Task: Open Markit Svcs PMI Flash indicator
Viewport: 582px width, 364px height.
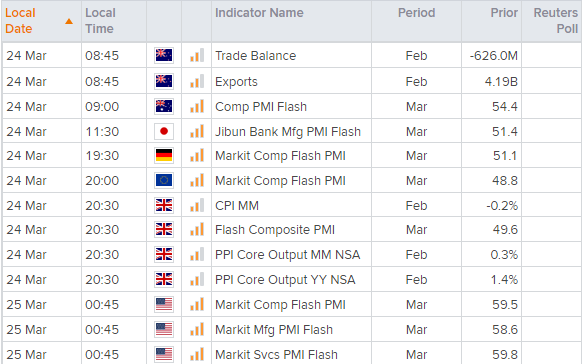Action: tap(276, 354)
